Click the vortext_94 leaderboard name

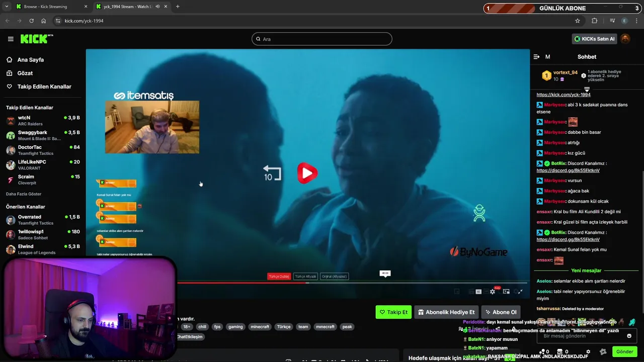click(x=565, y=72)
